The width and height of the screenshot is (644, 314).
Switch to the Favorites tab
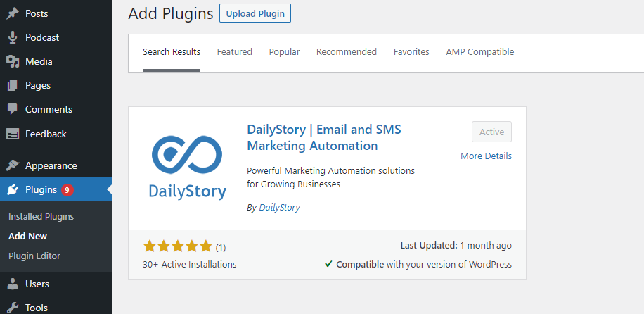coord(411,52)
